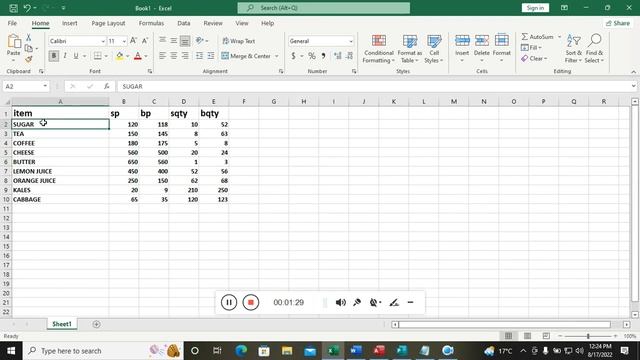Open the font size 11 dropdown
This screenshot has width=640, height=360.
pos(124,41)
